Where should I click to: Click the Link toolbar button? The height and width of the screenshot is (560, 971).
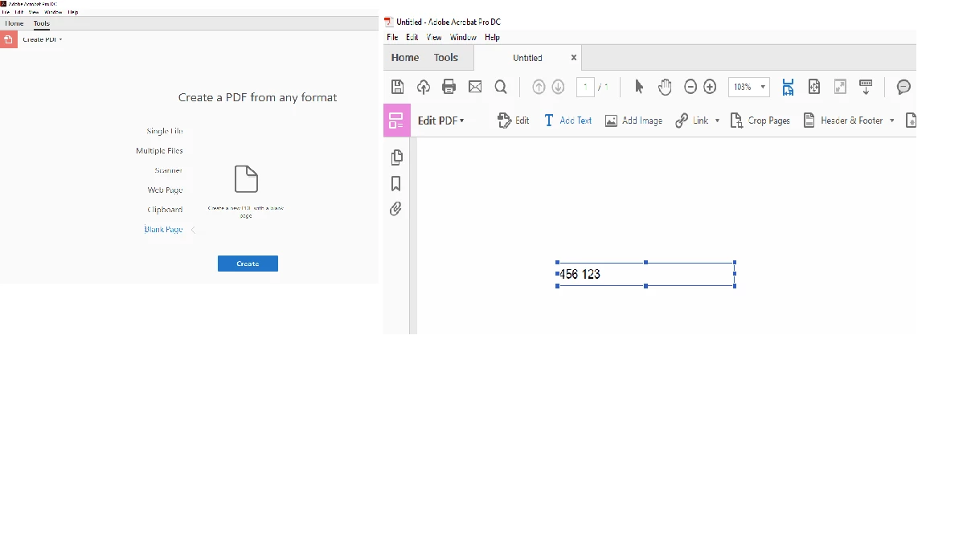692,121
